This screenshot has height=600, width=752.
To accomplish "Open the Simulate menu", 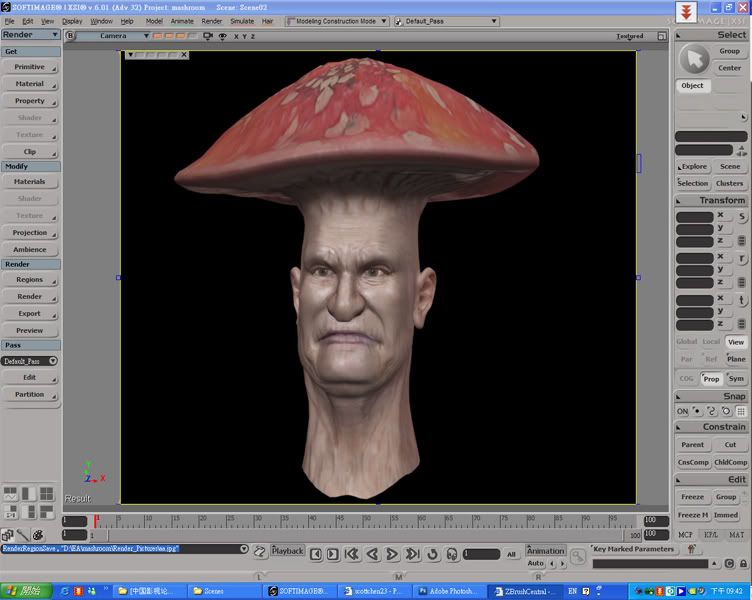I will [x=242, y=22].
